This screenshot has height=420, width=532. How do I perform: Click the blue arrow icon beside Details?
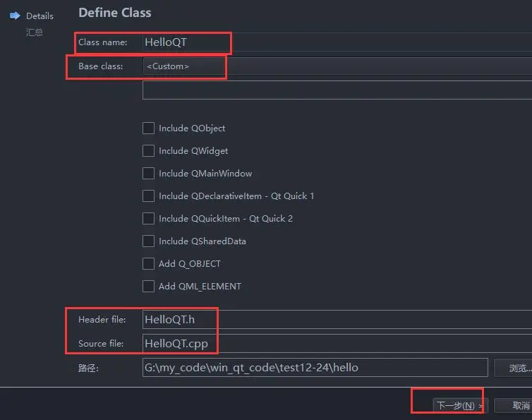[x=15, y=16]
